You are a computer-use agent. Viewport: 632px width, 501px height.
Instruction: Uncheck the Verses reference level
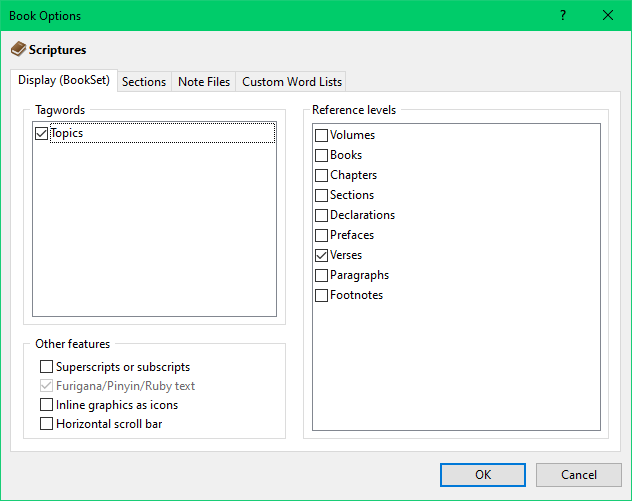point(321,255)
